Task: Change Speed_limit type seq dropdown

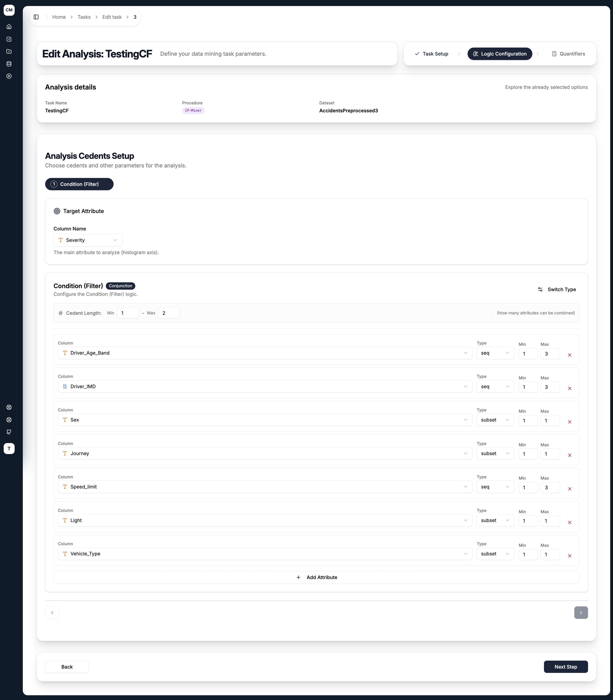Action: (495, 487)
